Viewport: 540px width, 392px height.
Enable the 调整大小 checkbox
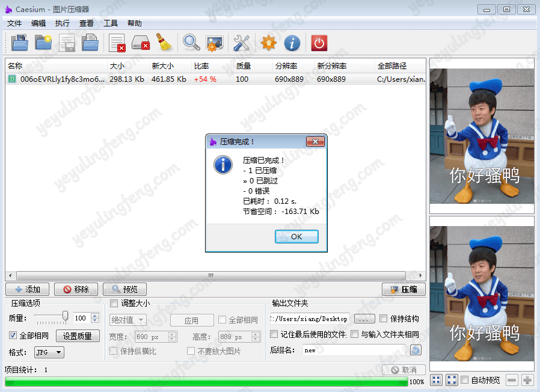point(114,303)
